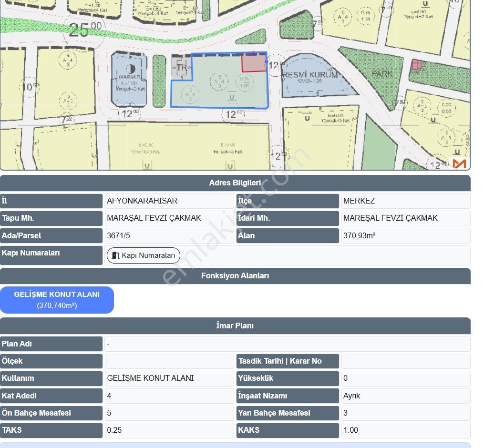Click the PARK label on the map
This screenshot has width=484, height=448.
point(382,74)
